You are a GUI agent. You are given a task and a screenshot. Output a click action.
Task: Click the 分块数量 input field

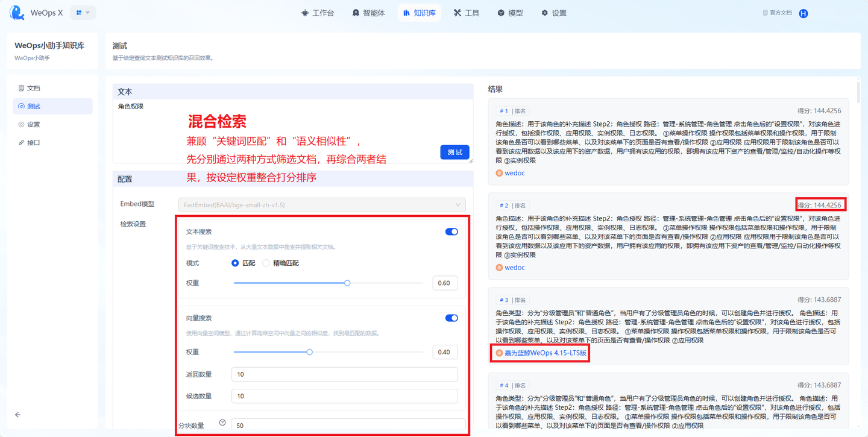click(x=348, y=426)
